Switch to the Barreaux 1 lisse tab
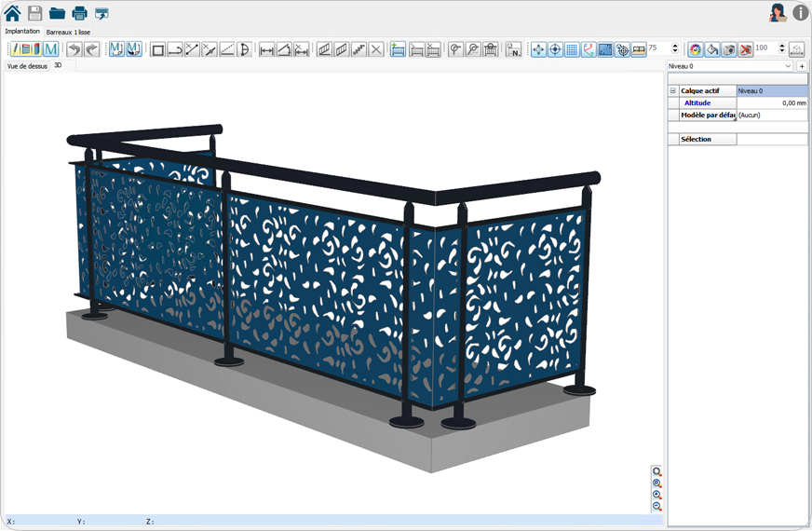 pos(68,32)
